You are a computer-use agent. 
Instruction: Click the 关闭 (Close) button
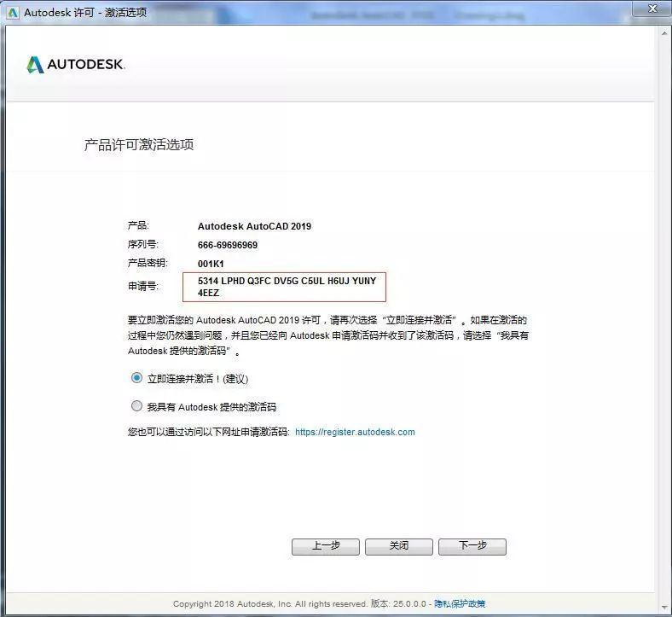(x=399, y=547)
